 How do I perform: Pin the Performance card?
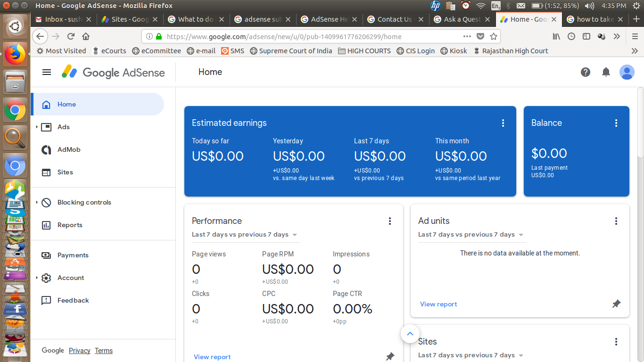click(390, 357)
